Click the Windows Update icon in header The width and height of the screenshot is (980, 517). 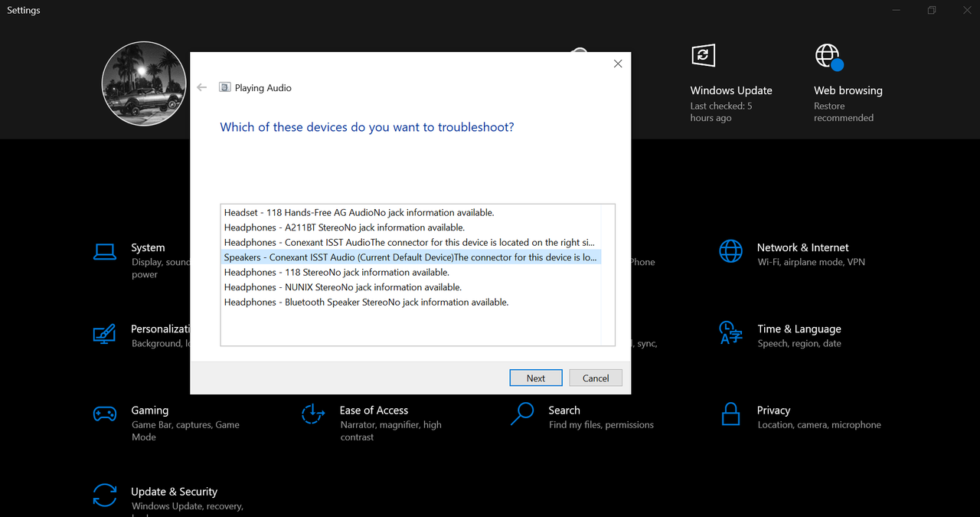703,55
